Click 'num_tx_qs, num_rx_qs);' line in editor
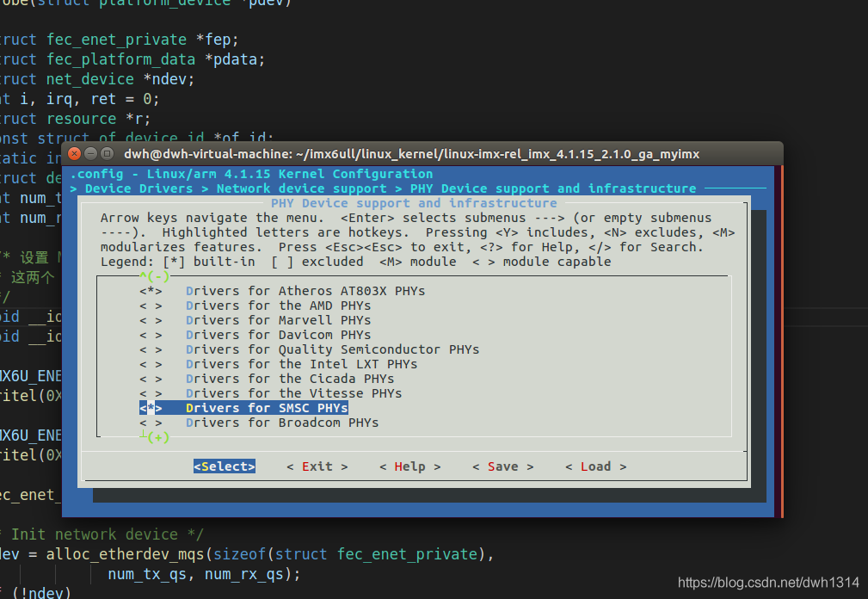This screenshot has height=599, width=868. (x=204, y=574)
